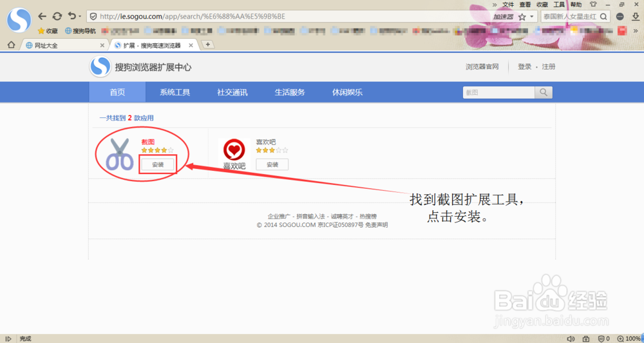
Task: Open the 帮助 menu
Action: pyautogui.click(x=576, y=5)
